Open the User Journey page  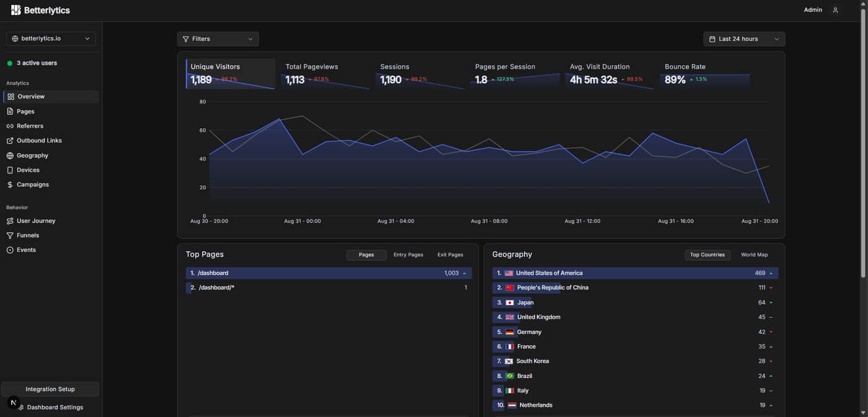51,221
